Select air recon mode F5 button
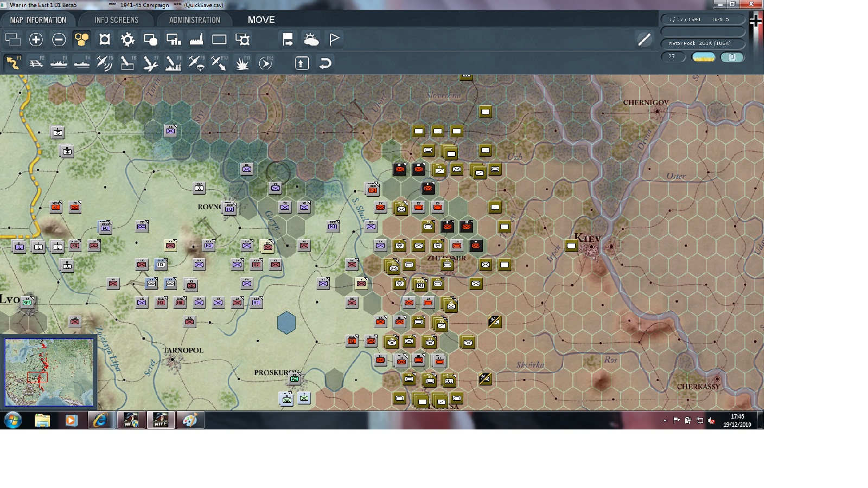 coord(104,63)
